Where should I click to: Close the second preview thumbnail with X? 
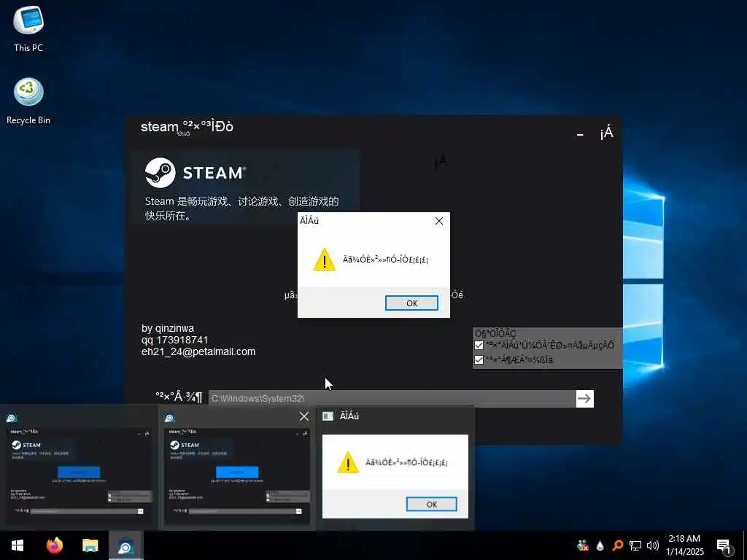point(304,416)
